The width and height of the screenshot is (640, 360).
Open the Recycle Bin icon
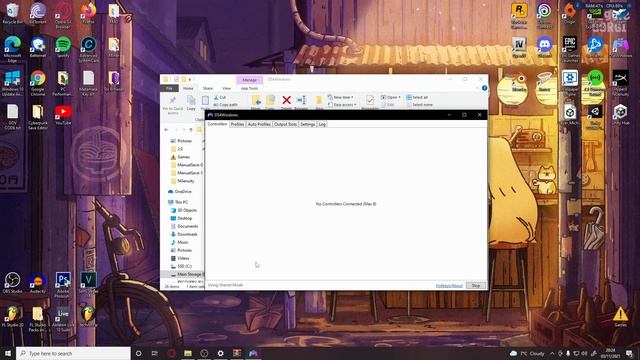point(12,13)
